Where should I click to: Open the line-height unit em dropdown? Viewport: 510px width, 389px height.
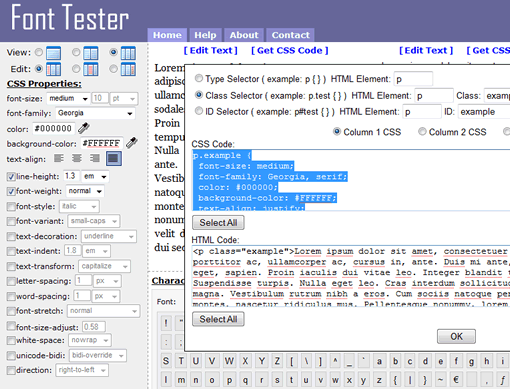(x=95, y=176)
